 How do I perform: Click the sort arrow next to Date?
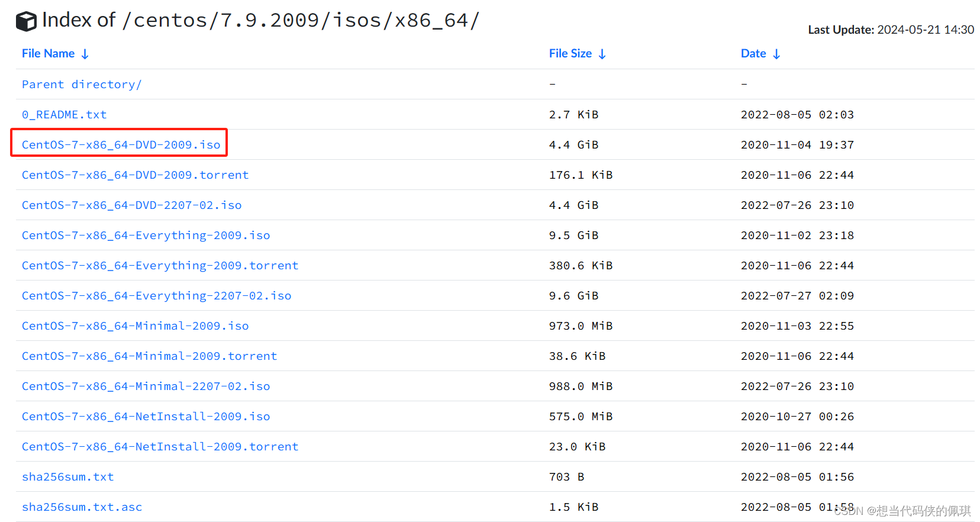pyautogui.click(x=776, y=54)
